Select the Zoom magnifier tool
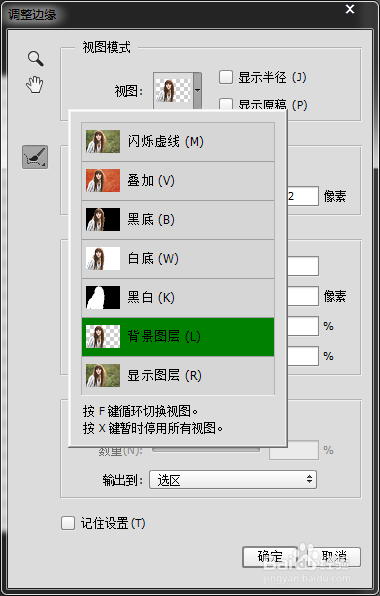The width and height of the screenshot is (380, 596). click(x=36, y=59)
